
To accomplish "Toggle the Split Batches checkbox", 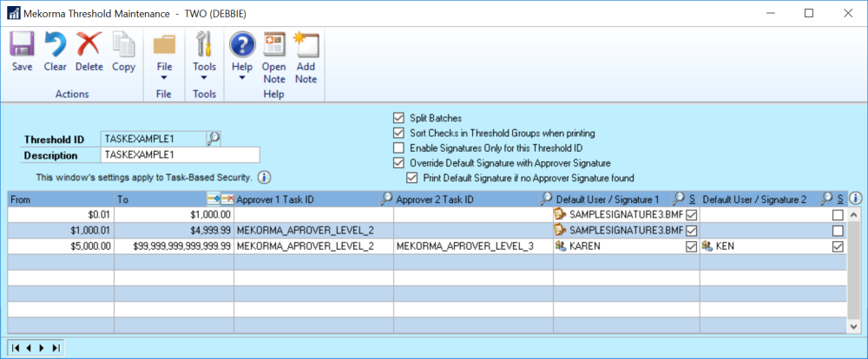I will (x=398, y=118).
